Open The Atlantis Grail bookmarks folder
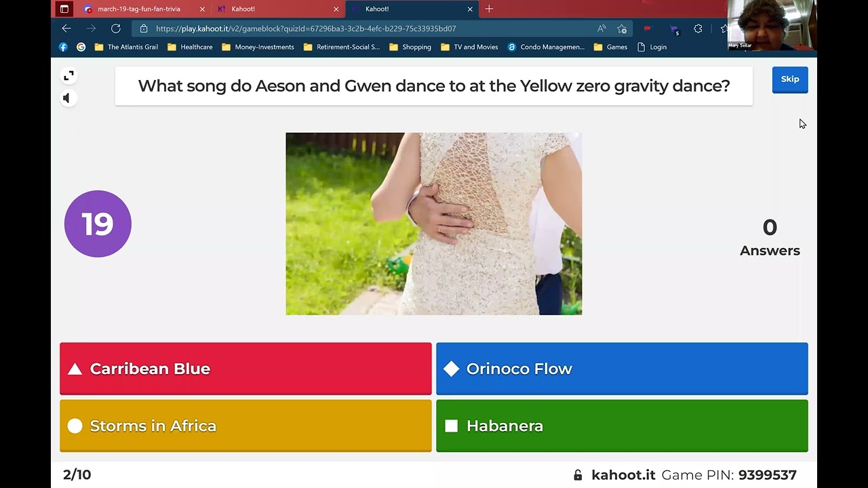The height and width of the screenshot is (488, 868). (x=126, y=47)
